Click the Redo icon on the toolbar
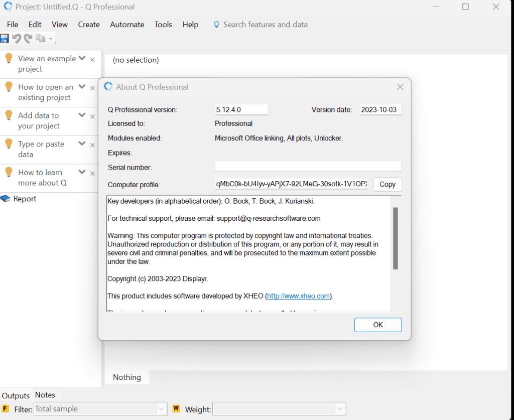This screenshot has height=420, width=514. click(x=28, y=38)
